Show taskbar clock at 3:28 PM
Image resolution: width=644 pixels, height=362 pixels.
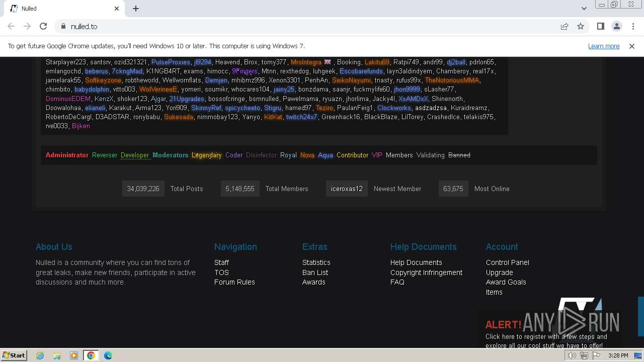[618, 355]
